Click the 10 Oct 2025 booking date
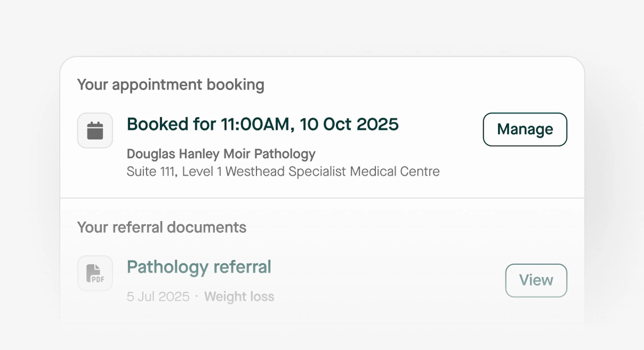This screenshot has height=350, width=644. [349, 124]
